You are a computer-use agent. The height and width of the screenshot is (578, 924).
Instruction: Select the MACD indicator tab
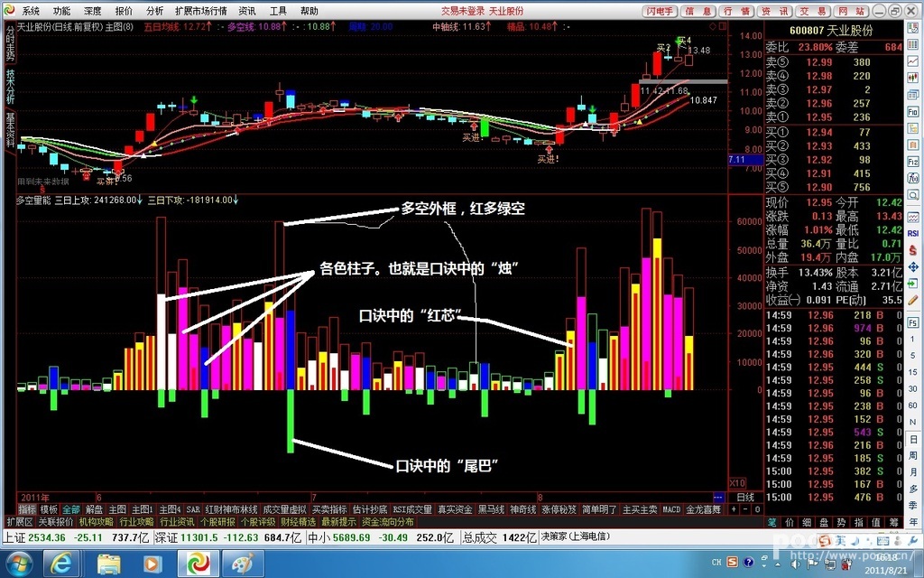[671, 509]
